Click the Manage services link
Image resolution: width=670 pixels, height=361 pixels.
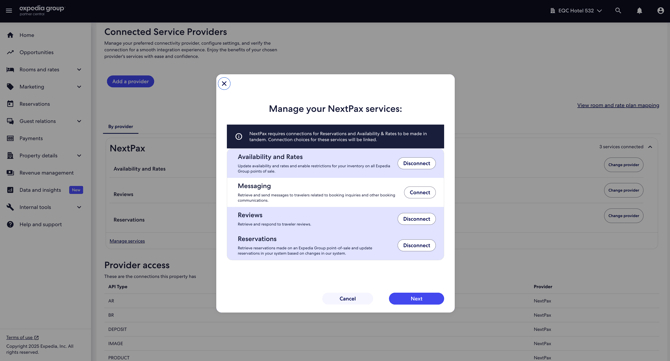(x=127, y=241)
